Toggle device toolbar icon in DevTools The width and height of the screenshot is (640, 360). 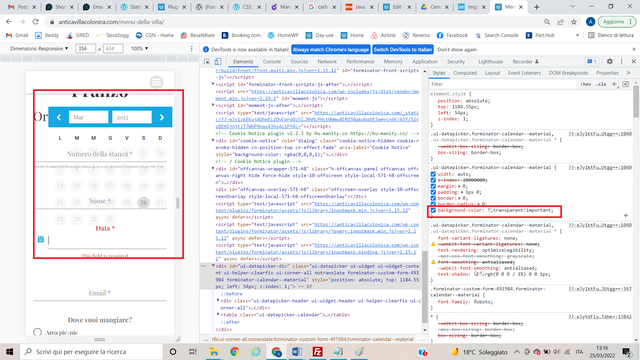218,61
